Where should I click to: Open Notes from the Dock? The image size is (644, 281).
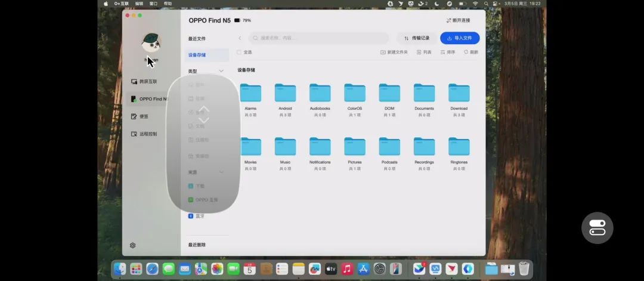click(299, 269)
